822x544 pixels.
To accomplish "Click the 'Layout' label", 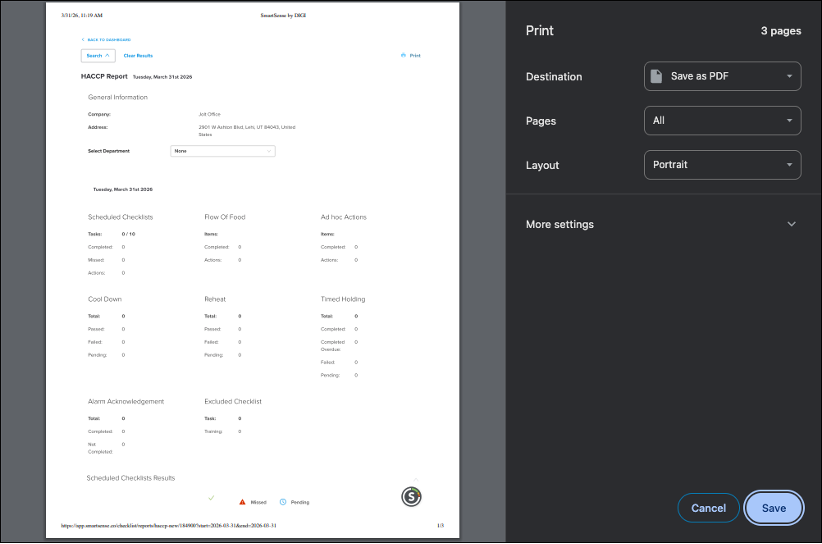I will (542, 166).
